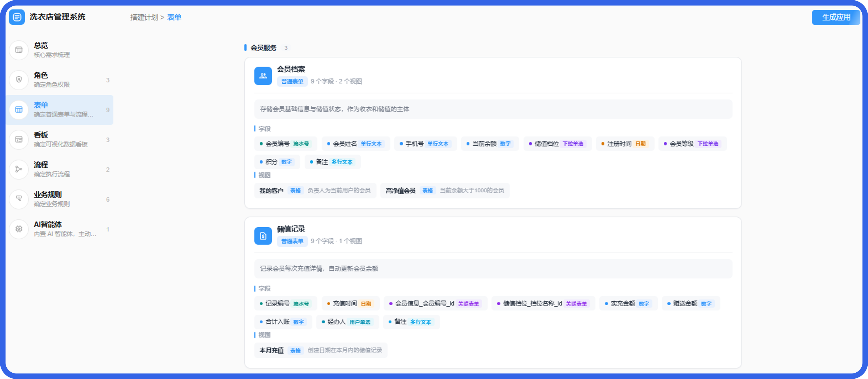
Task: Select the 会员姓名 field chip
Action: tap(355, 144)
